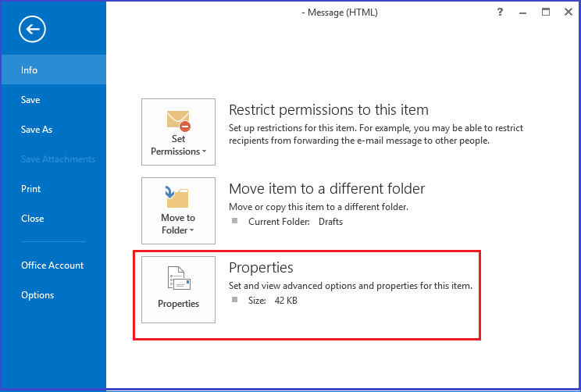This screenshot has width=581, height=392.
Task: Open Help with the question mark
Action: 500,12
